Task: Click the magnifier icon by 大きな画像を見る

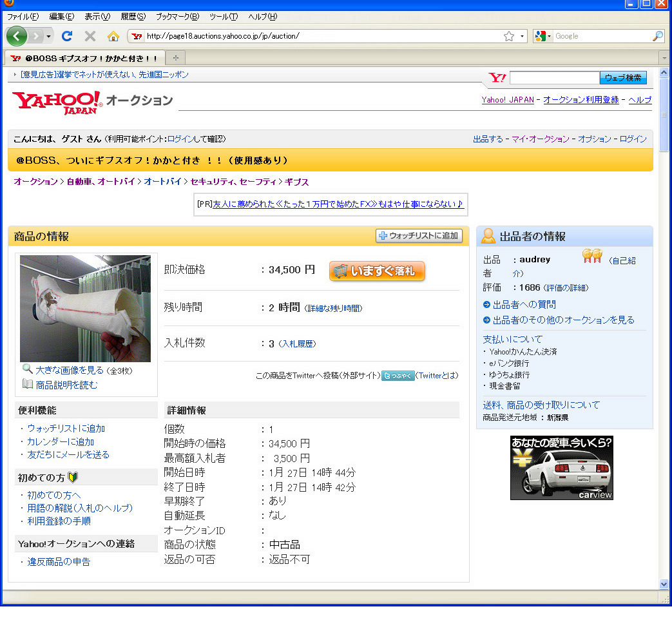Action: click(x=28, y=369)
